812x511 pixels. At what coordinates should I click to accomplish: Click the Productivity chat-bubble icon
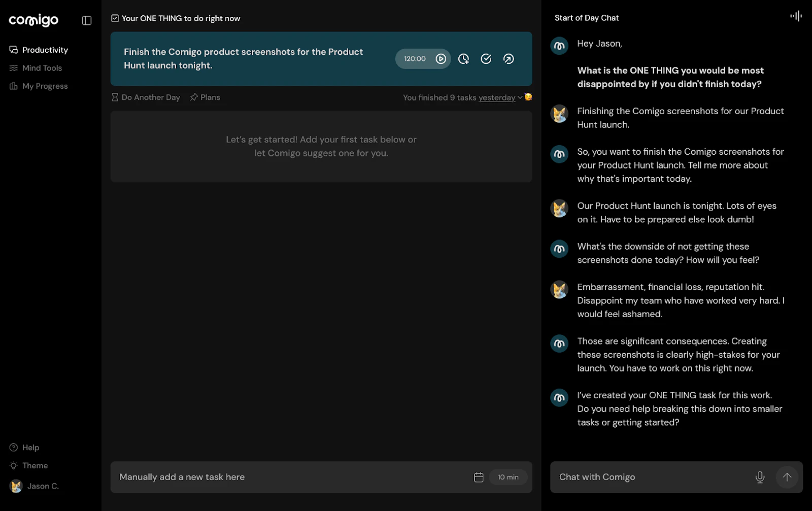pyautogui.click(x=14, y=50)
